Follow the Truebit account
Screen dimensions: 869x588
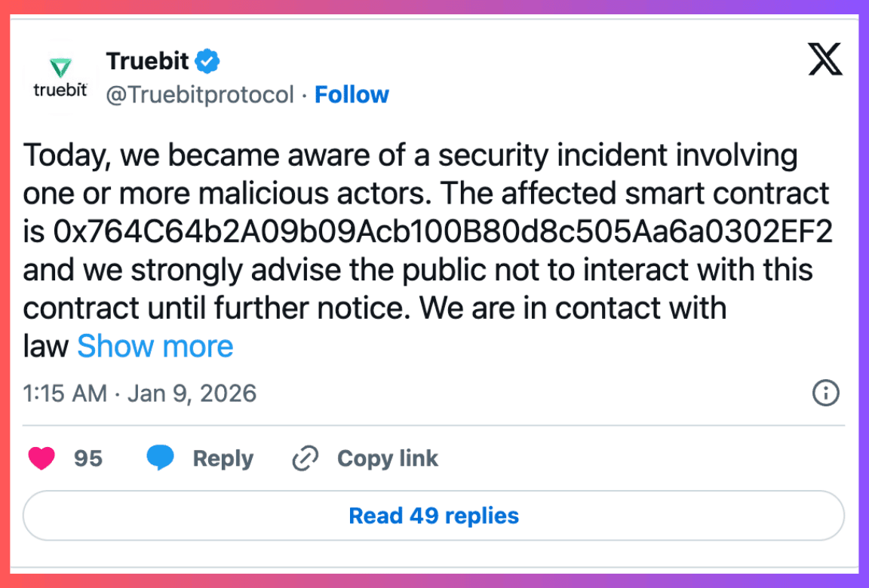[x=352, y=94]
